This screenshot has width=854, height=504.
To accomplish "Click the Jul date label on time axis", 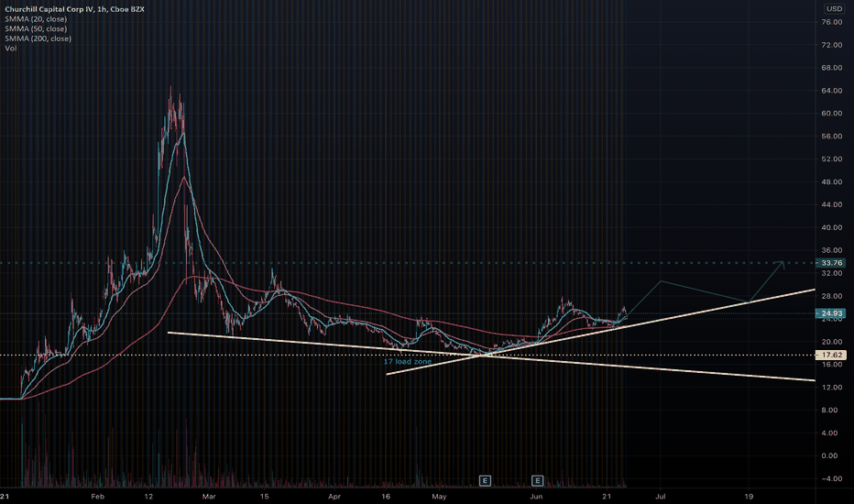I will point(661,497).
